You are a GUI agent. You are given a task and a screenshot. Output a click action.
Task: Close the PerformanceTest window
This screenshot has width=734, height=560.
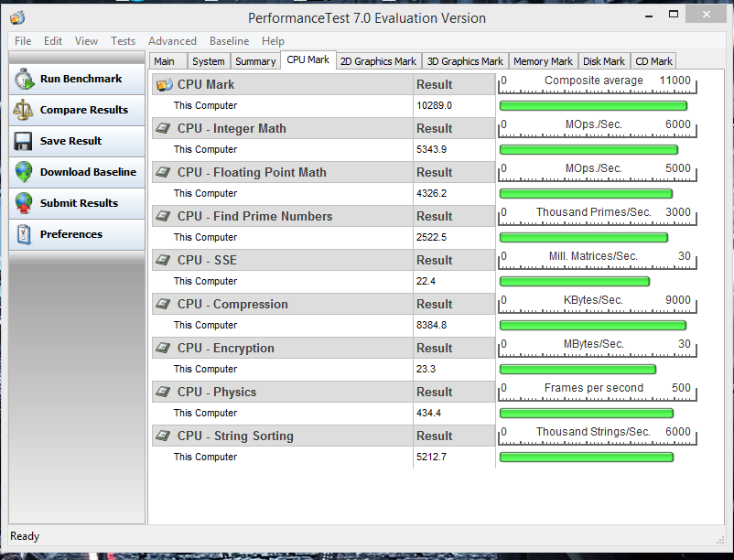point(706,15)
